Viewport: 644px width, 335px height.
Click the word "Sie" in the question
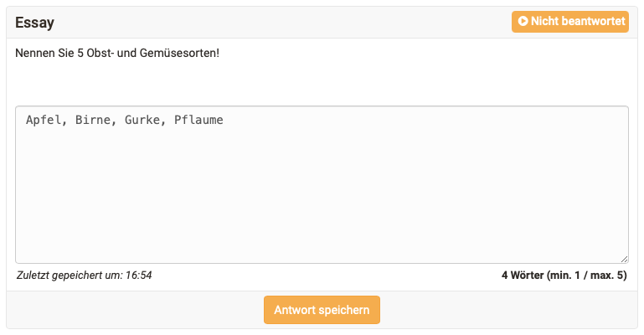[65, 54]
